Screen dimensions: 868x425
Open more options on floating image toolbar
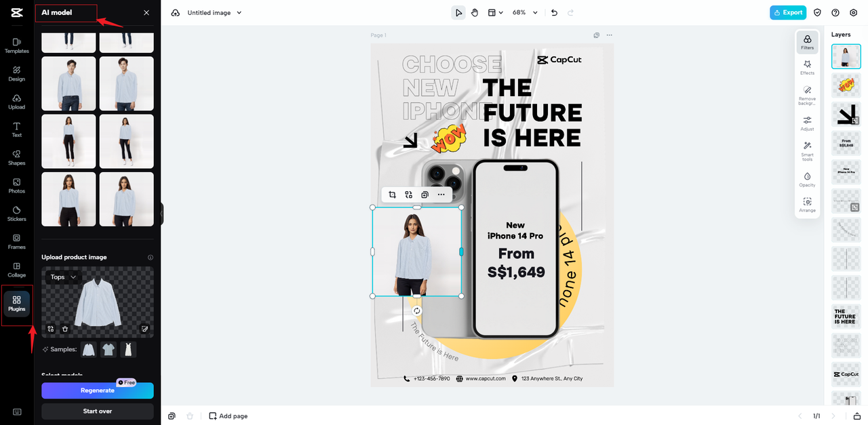pyautogui.click(x=441, y=195)
